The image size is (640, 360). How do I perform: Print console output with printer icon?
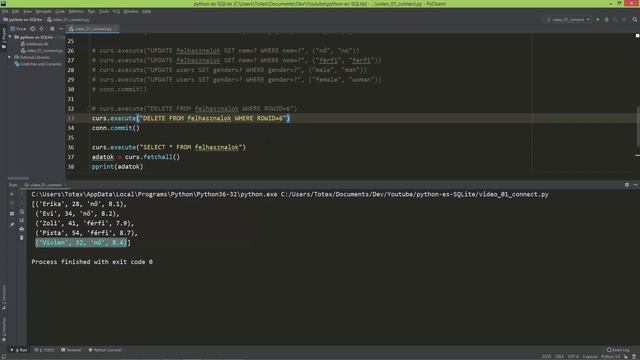tap(22, 229)
